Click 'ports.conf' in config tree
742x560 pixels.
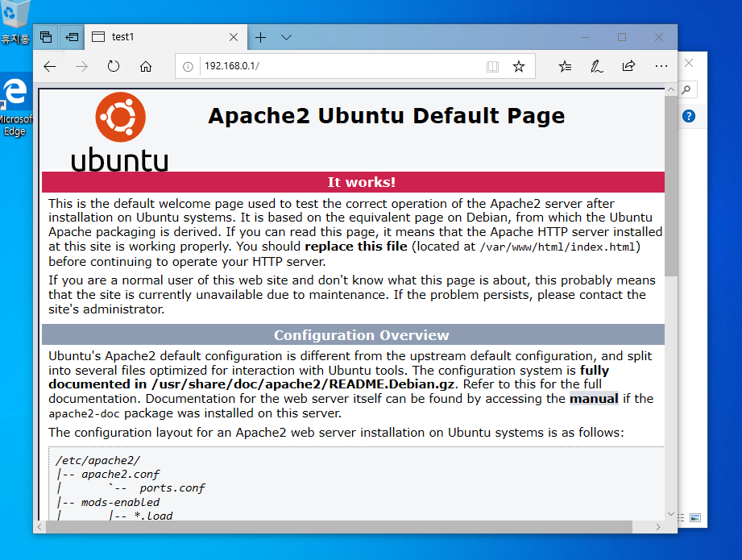[172, 488]
